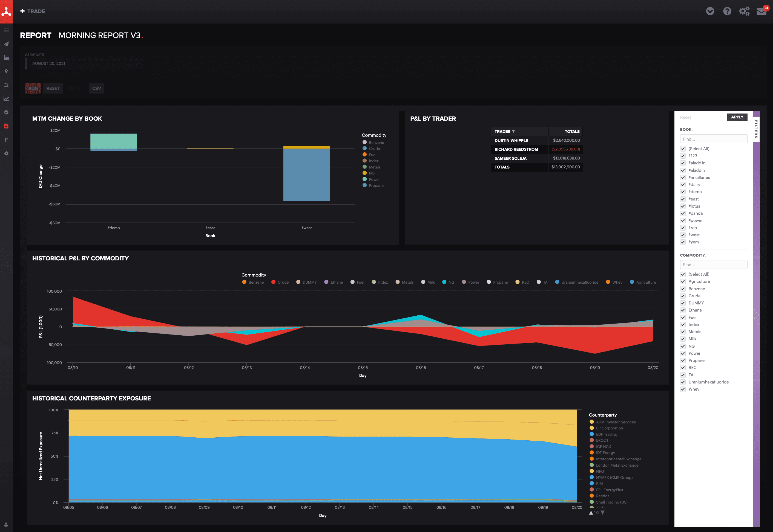The height and width of the screenshot is (532, 773).
Task: Toggle the Crude commodity checkbox
Action: click(683, 296)
